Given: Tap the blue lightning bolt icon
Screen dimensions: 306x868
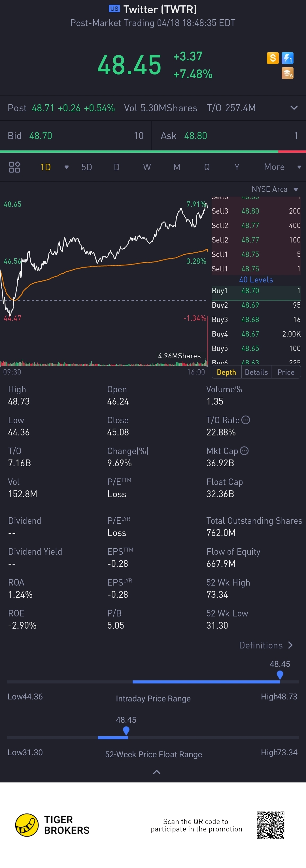Looking at the screenshot, I should click(288, 58).
